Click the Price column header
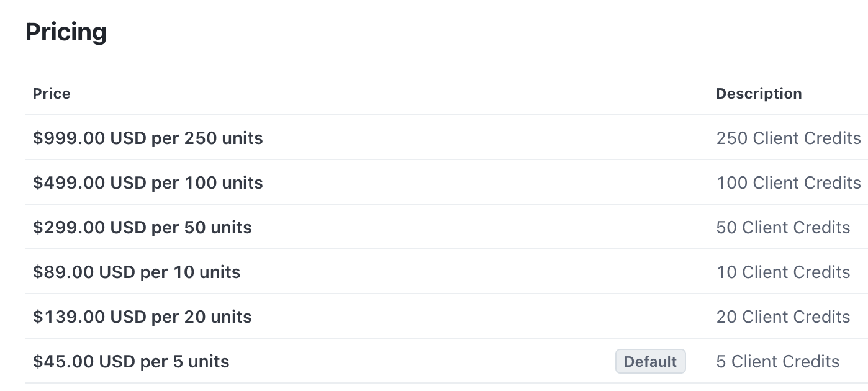 [x=52, y=94]
